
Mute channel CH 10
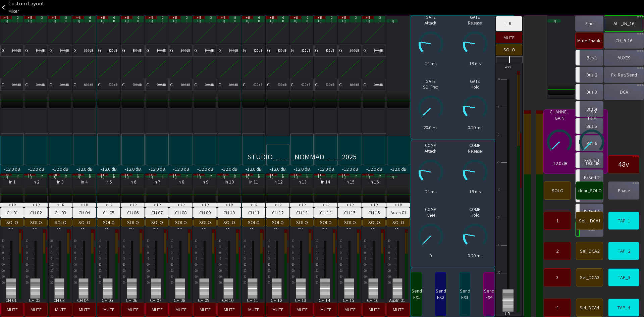229,310
